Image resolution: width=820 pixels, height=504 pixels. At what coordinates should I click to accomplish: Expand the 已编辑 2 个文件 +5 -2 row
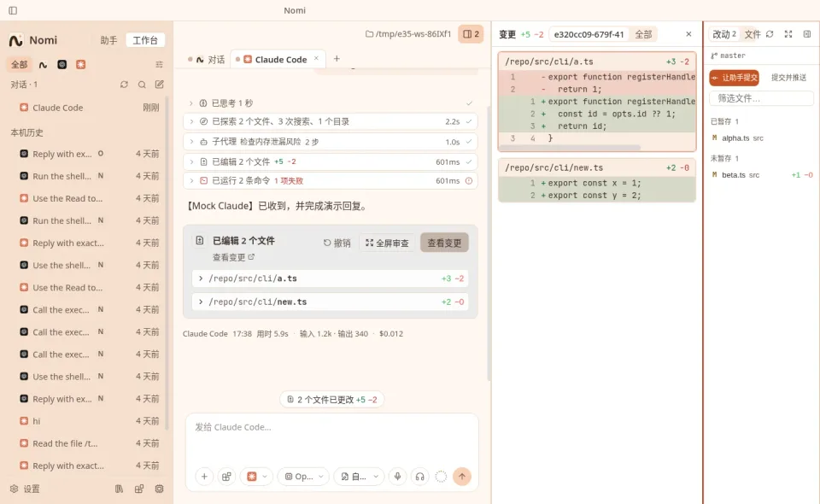tap(331, 162)
